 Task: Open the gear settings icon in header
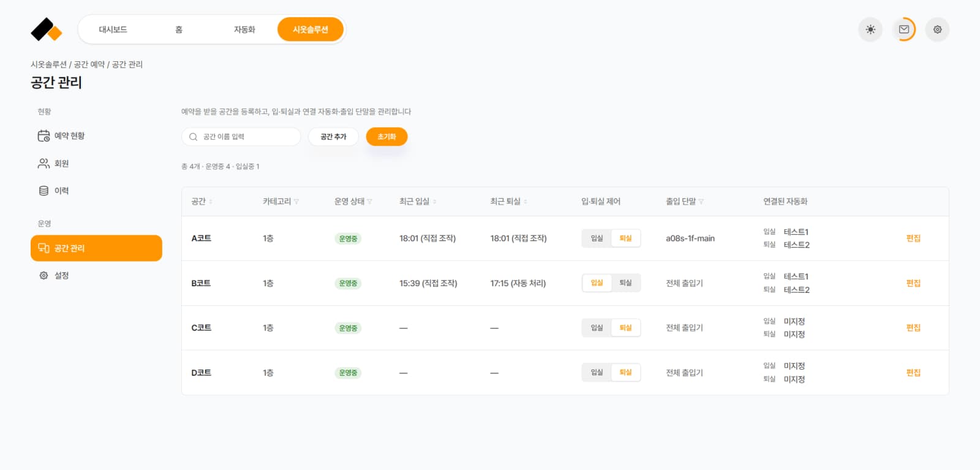(937, 29)
